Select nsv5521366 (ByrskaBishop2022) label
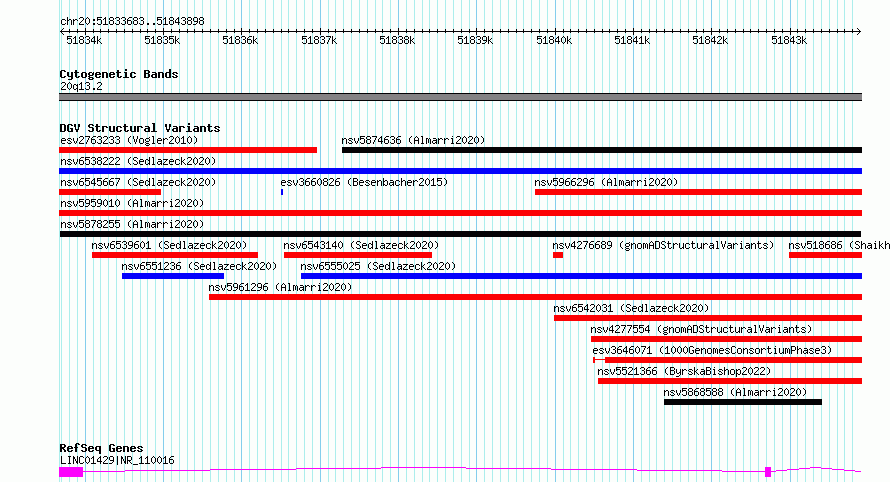 pyautogui.click(x=685, y=371)
